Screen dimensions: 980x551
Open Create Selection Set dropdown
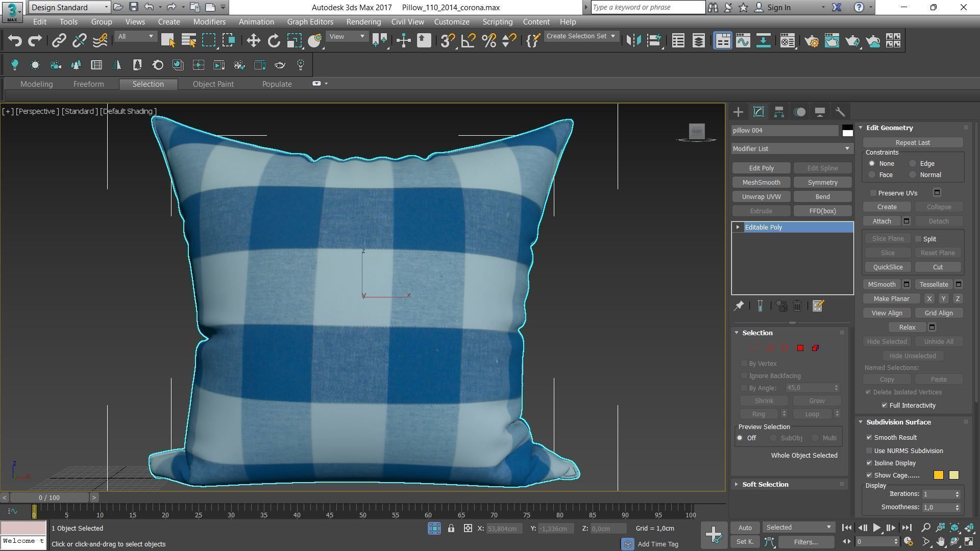tap(581, 36)
